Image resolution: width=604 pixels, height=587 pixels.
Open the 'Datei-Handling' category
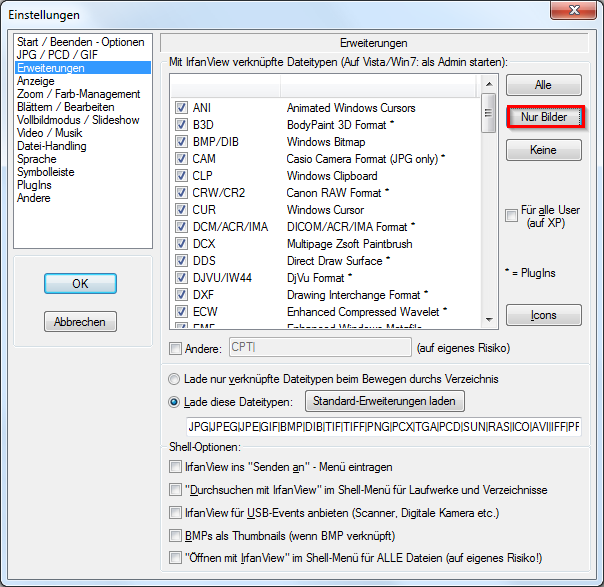tap(52, 146)
